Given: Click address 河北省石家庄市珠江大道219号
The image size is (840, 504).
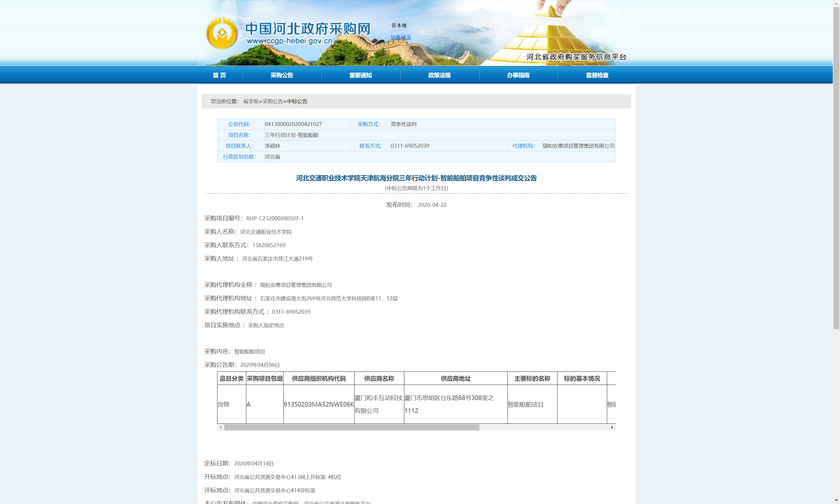Looking at the screenshot, I should (277, 259).
